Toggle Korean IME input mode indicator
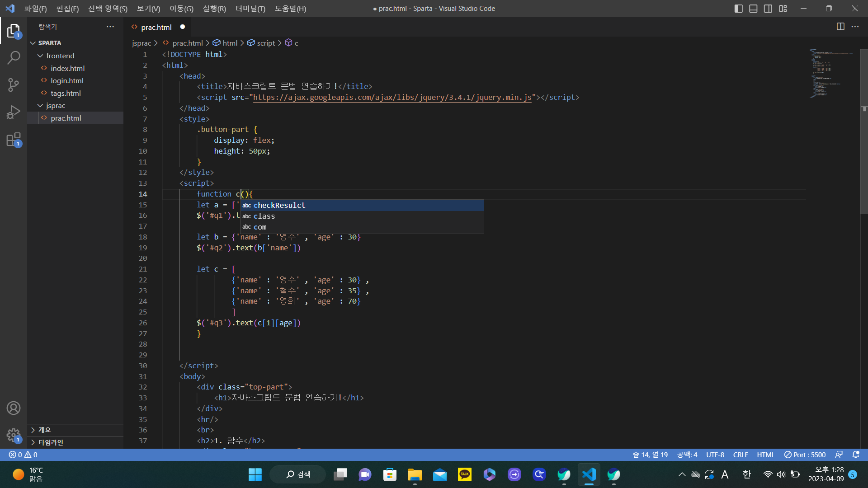Screen dimensions: 868x488 tap(746, 474)
